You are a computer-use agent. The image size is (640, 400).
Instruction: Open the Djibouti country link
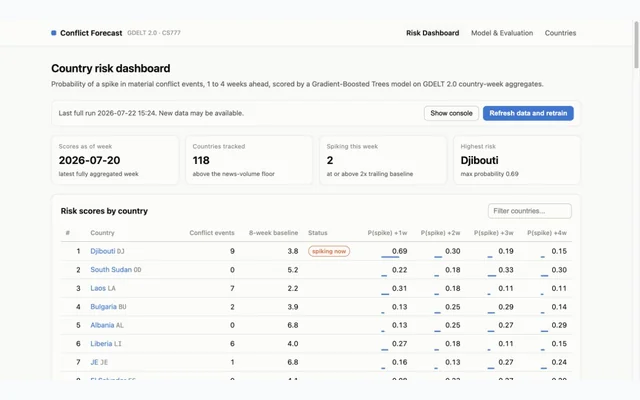[x=102, y=251]
